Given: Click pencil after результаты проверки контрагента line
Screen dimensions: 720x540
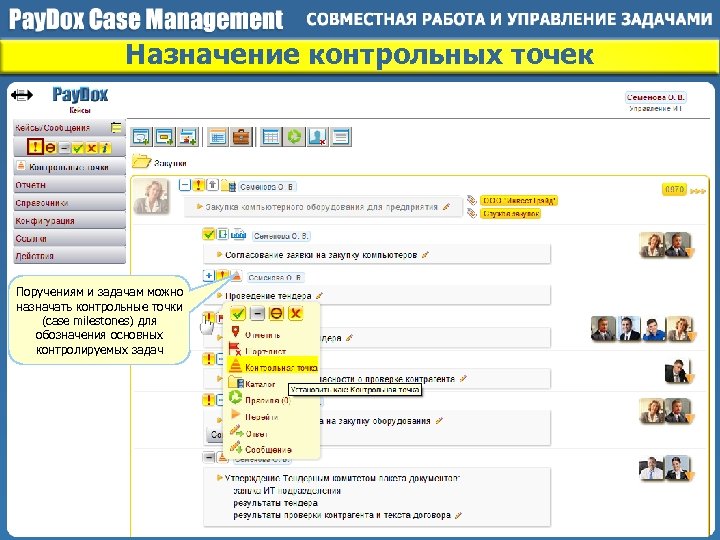Looking at the screenshot, I should click(x=458, y=515).
